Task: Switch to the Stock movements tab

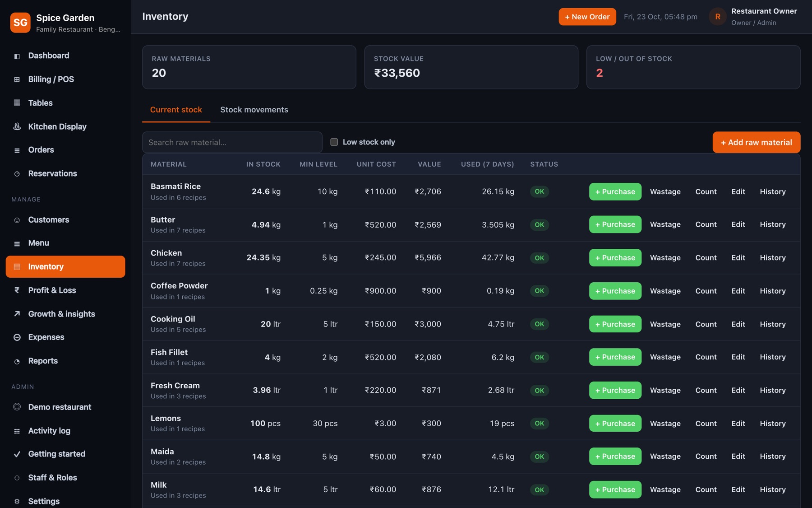Action: pos(254,110)
